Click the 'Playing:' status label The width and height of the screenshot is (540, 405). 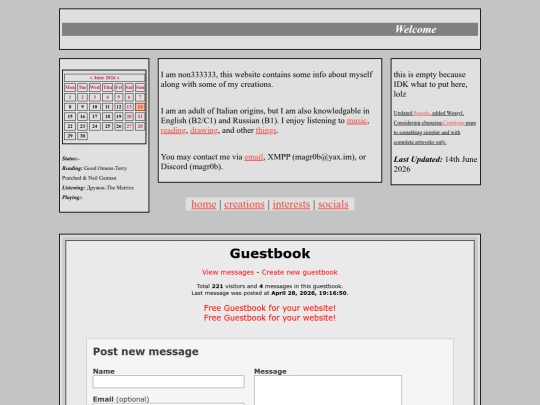(x=72, y=197)
